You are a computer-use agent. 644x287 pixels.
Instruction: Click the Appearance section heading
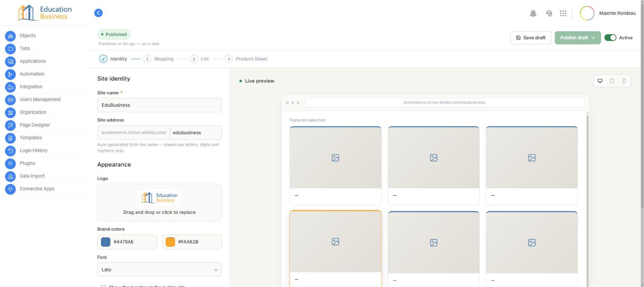pyautogui.click(x=114, y=164)
